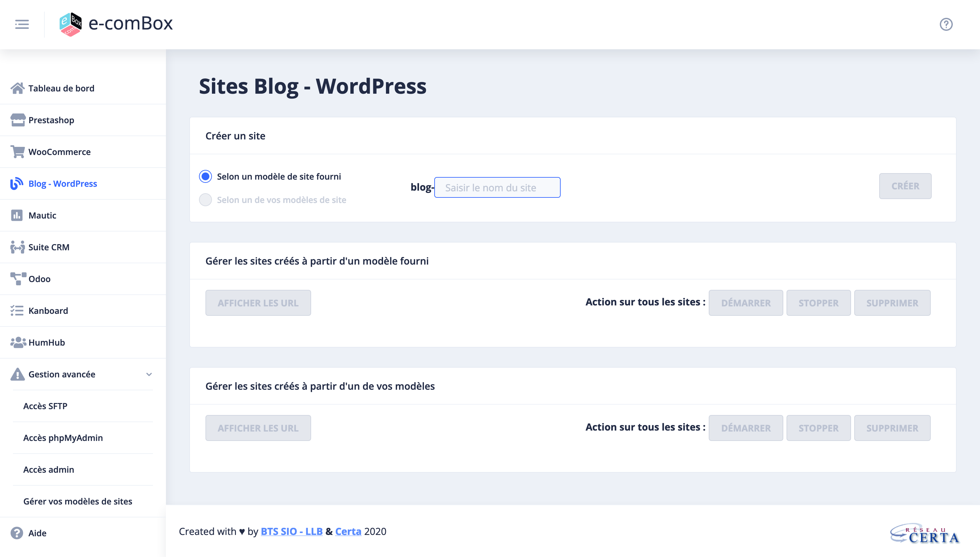980x557 pixels.
Task: Open Mautic menu item
Action: (83, 215)
